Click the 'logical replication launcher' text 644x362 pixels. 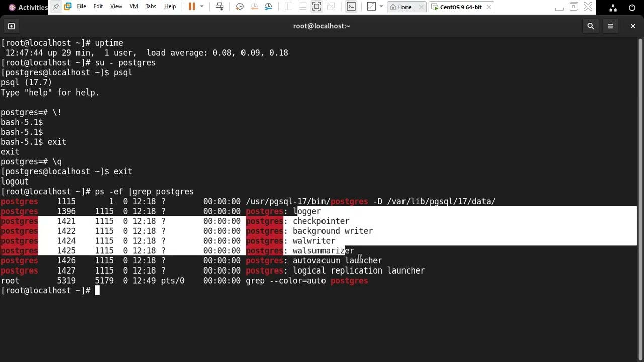[359, 271]
